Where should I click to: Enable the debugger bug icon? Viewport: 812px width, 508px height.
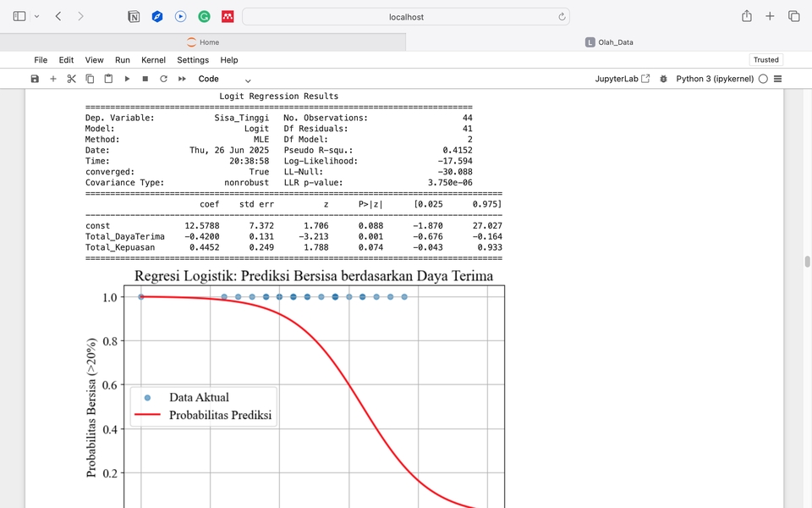pyautogui.click(x=663, y=79)
